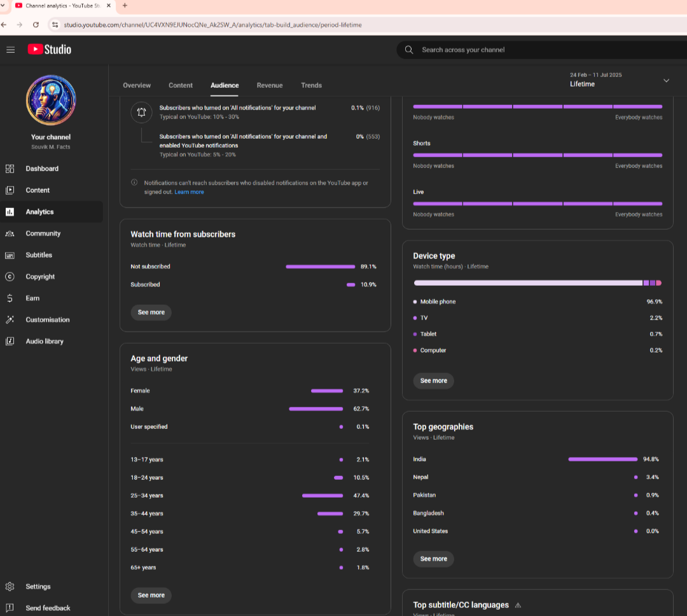Click the notification bell icon in subscribers card

[x=141, y=112]
